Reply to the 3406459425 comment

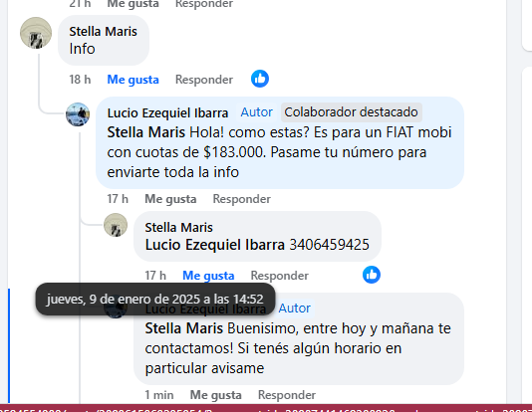[280, 276]
